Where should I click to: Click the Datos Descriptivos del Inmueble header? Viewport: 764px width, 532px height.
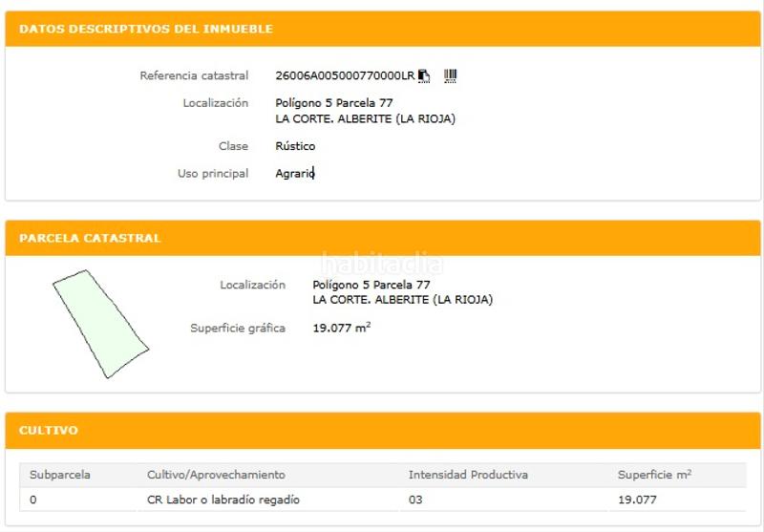[x=146, y=30]
